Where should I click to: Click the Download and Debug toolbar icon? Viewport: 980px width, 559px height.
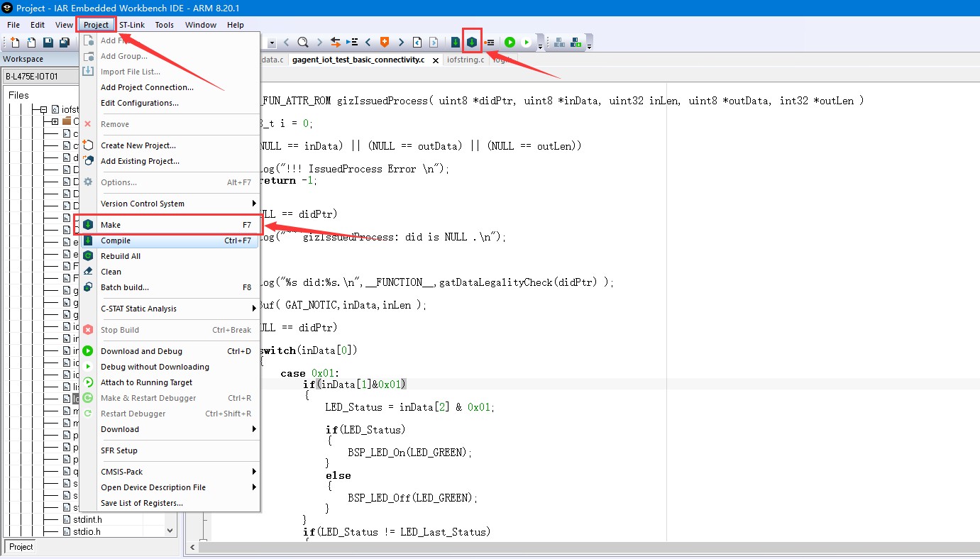click(510, 43)
